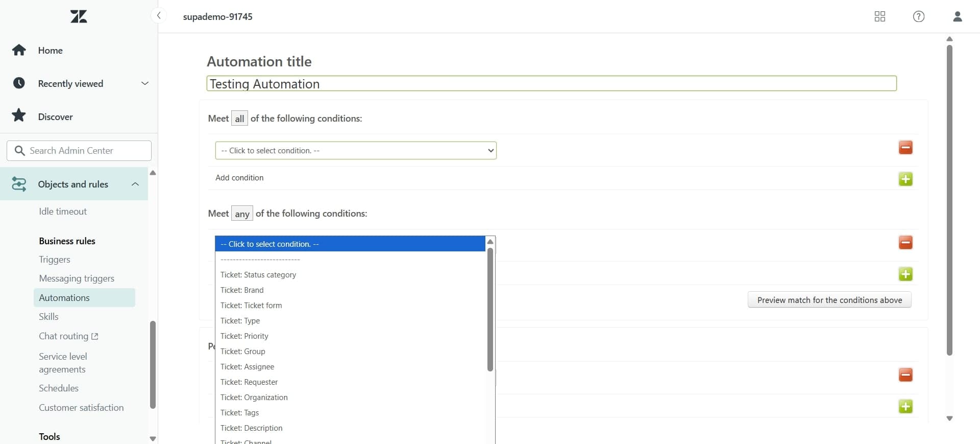Open the 'all' condition select dropdown
This screenshot has height=444, width=980.
[x=356, y=151]
